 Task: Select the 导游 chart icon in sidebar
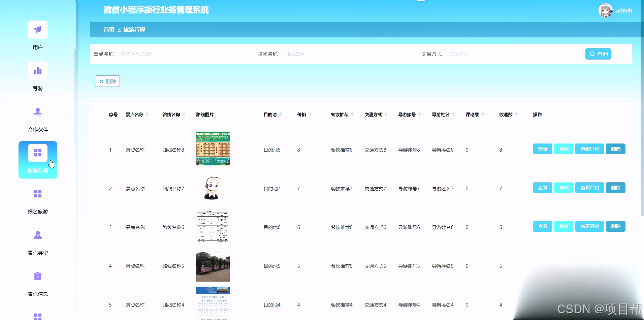tap(37, 71)
